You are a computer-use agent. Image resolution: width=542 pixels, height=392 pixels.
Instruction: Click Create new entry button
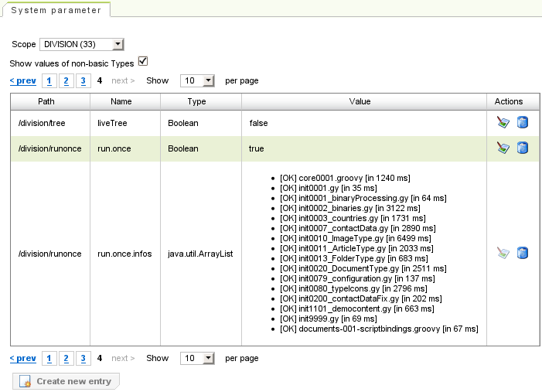pyautogui.click(x=66, y=381)
